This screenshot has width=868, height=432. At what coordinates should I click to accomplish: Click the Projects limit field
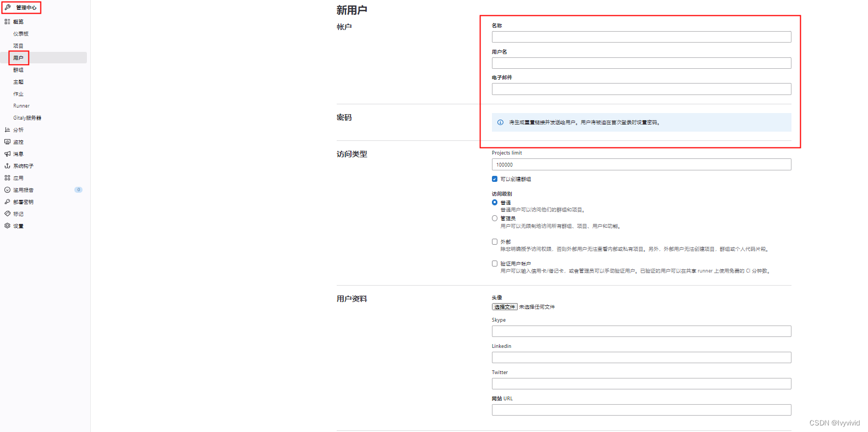(x=641, y=164)
